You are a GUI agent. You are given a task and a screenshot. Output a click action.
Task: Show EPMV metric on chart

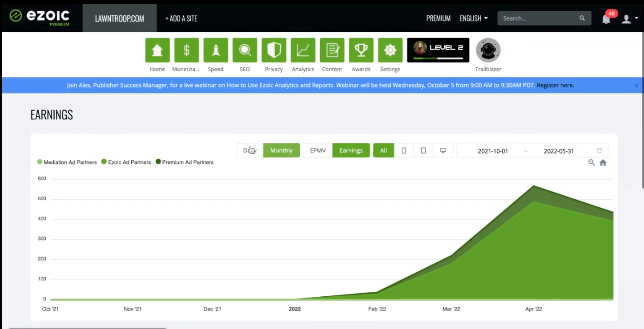click(x=318, y=150)
